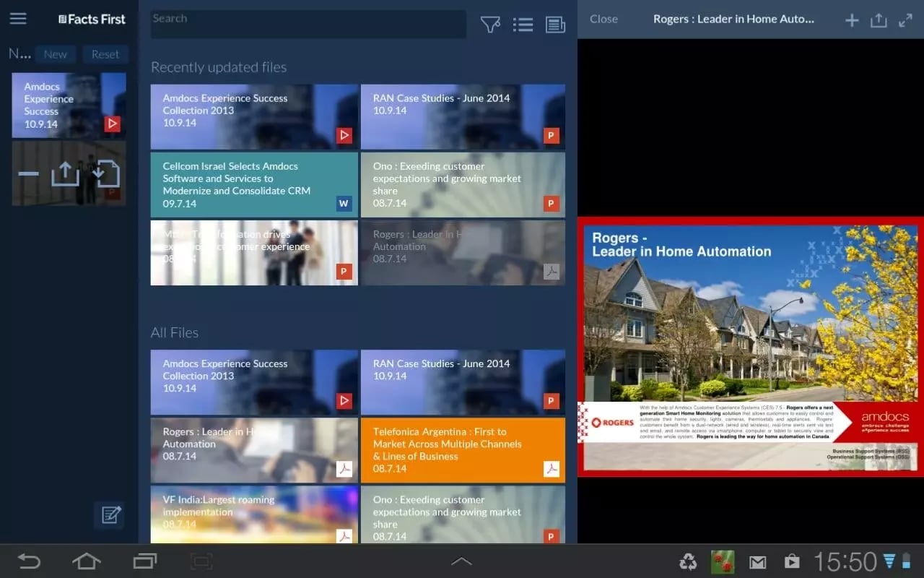Open the Gmail notification icon
This screenshot has height=578, width=924.
point(757,562)
